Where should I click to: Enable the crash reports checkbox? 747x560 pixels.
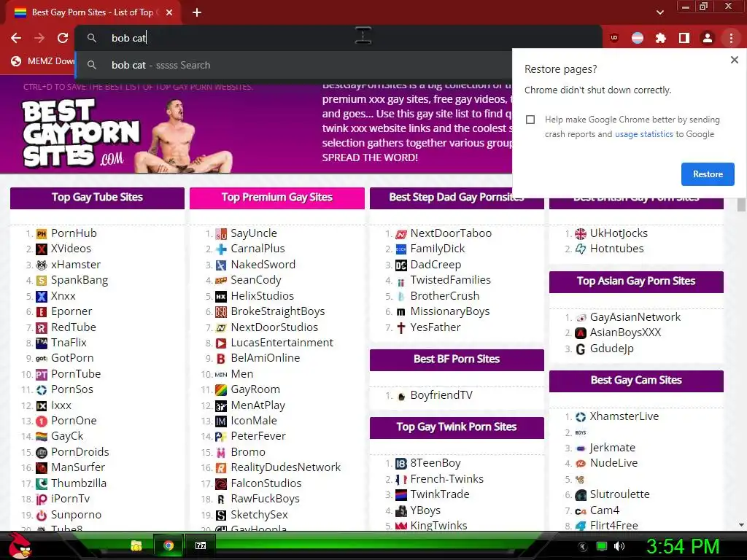point(530,120)
